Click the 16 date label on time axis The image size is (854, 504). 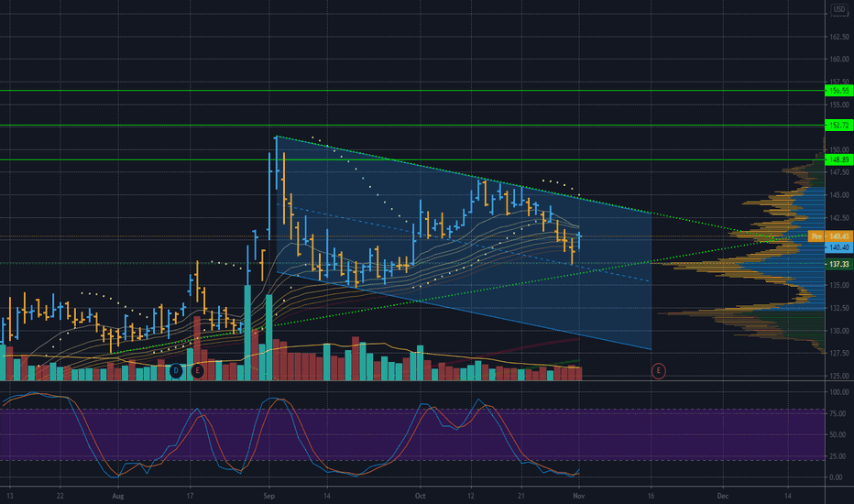pos(651,496)
